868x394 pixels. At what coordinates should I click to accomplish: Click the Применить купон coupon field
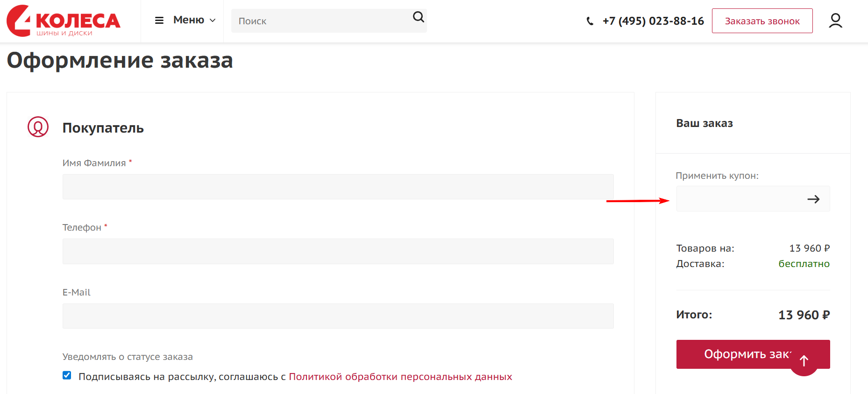(738, 199)
